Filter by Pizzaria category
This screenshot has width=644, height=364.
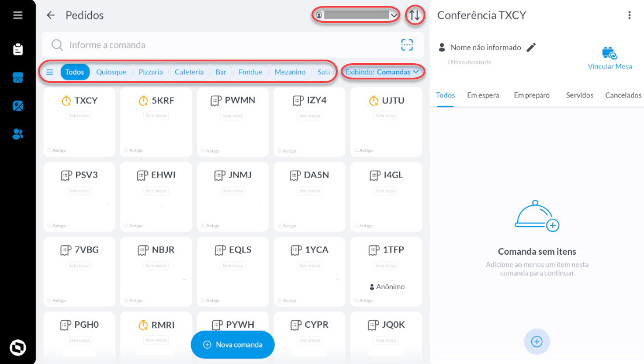151,72
